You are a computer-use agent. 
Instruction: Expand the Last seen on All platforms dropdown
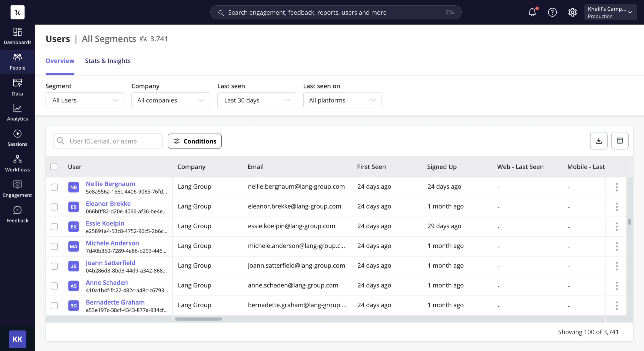click(x=343, y=100)
